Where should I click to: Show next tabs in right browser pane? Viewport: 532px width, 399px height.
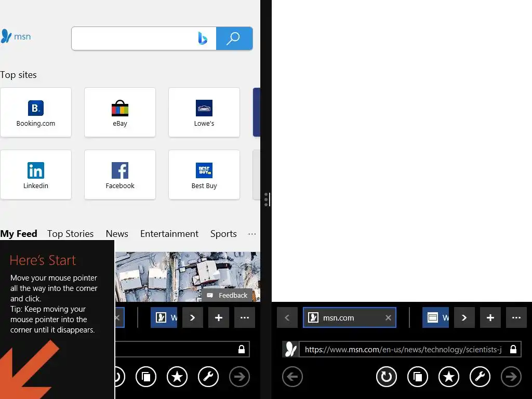point(464,317)
